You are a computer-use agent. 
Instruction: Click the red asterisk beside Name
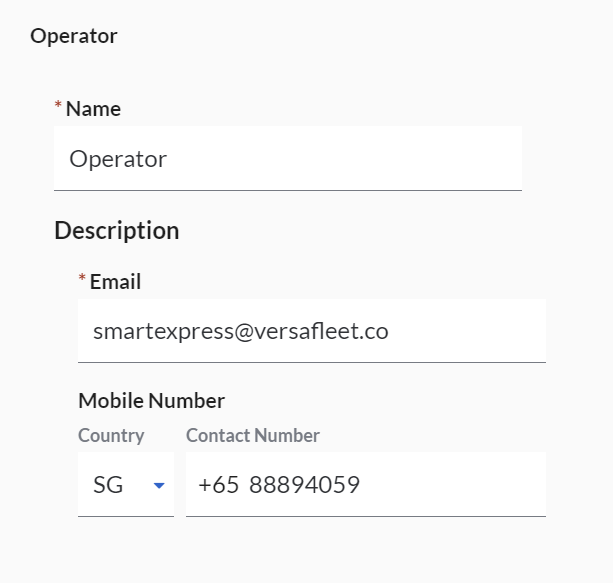[58, 107]
